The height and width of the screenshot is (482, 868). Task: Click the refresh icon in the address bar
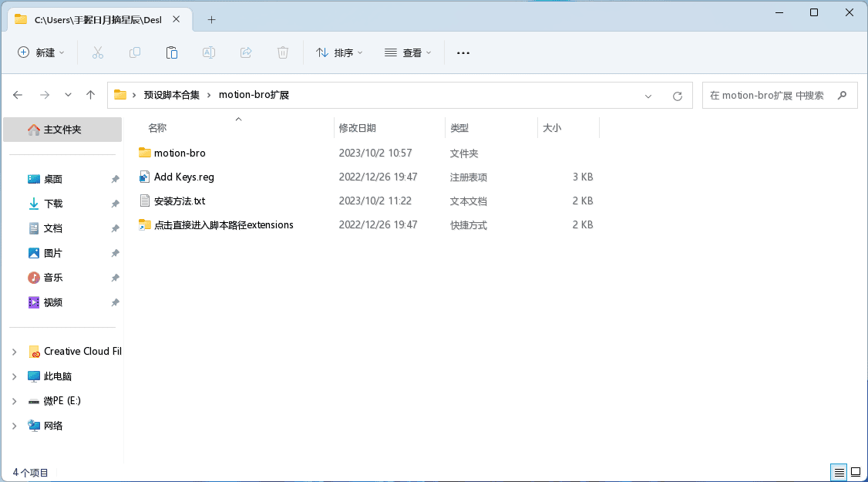pos(678,95)
